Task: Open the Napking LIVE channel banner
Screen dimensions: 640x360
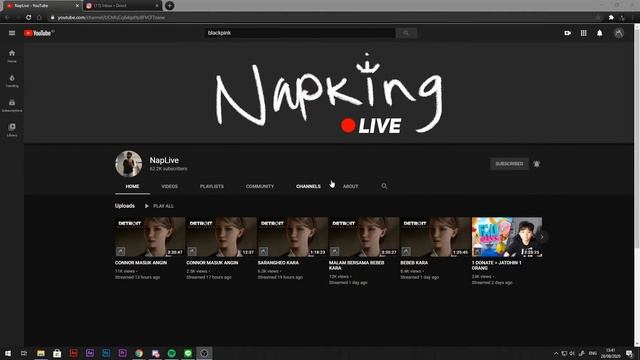Action: click(x=329, y=93)
